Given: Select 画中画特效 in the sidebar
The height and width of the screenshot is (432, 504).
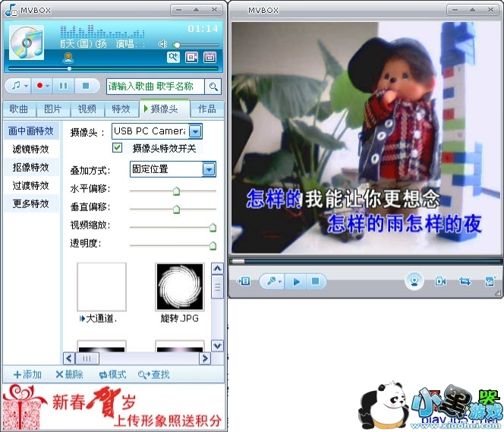Looking at the screenshot, I should click(31, 131).
